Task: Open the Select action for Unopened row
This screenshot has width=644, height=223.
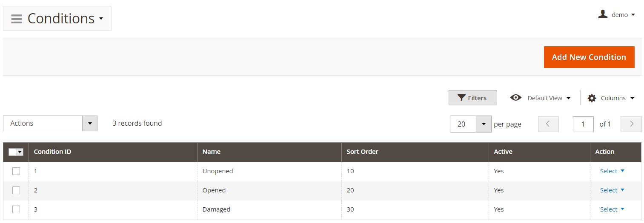Action: coord(612,171)
